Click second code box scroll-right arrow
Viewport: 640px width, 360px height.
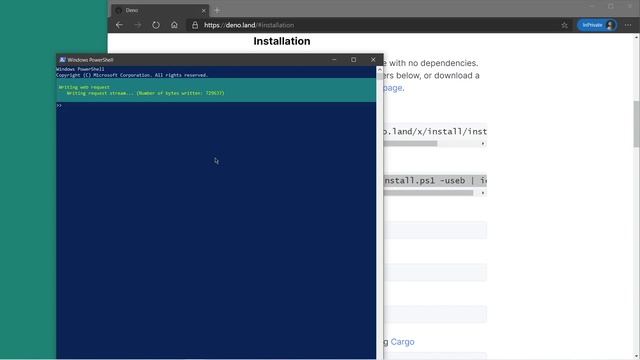[483, 193]
